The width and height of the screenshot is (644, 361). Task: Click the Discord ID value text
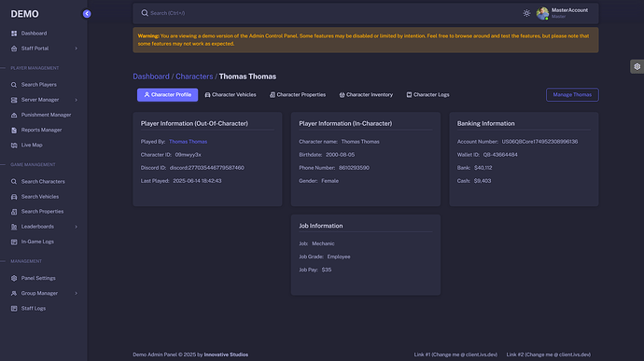coord(206,168)
